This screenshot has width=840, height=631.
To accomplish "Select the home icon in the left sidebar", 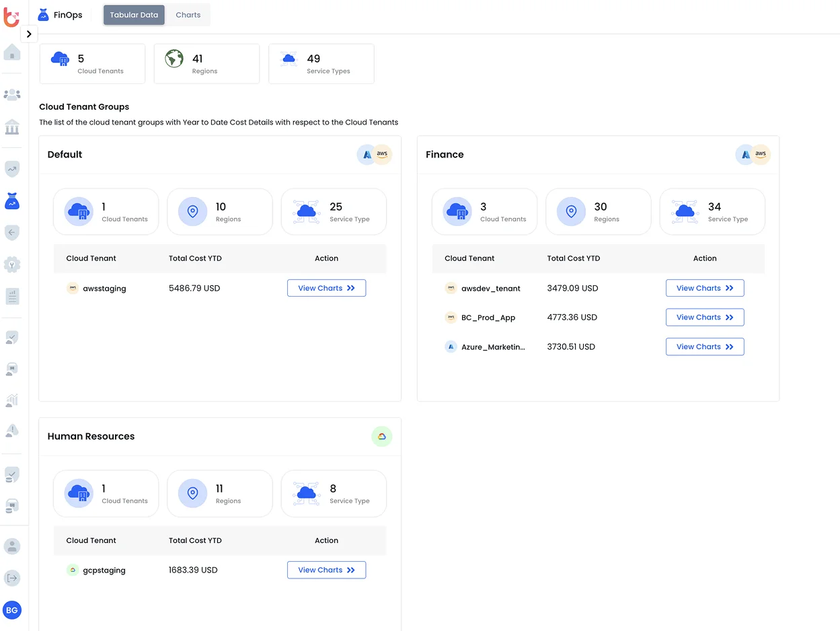I will click(12, 52).
